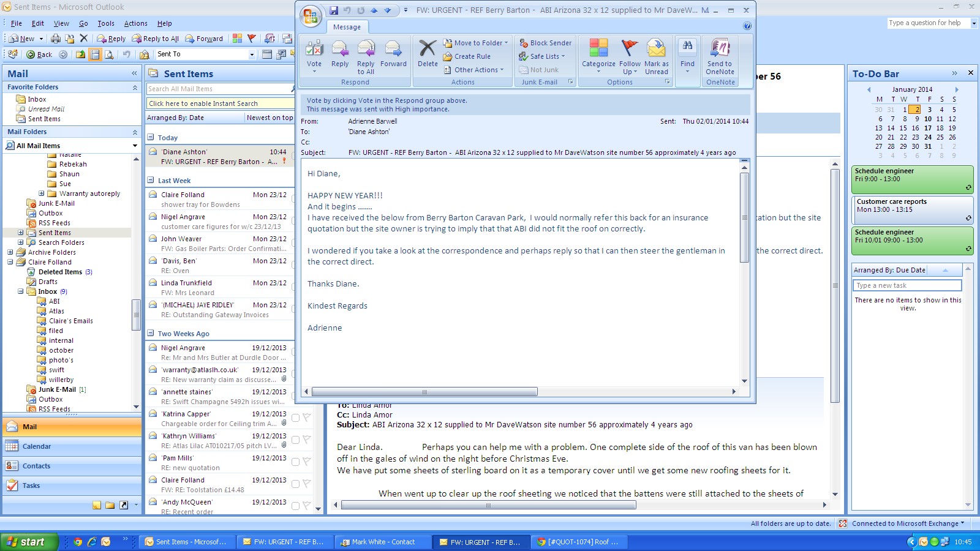Toggle category box on the Kathryn Williams email
The width and height of the screenshot is (980, 551).
coord(295,440)
